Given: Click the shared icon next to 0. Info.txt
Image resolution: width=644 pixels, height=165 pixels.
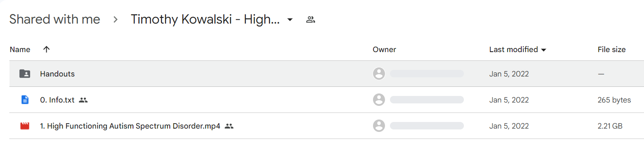Looking at the screenshot, I should [83, 100].
